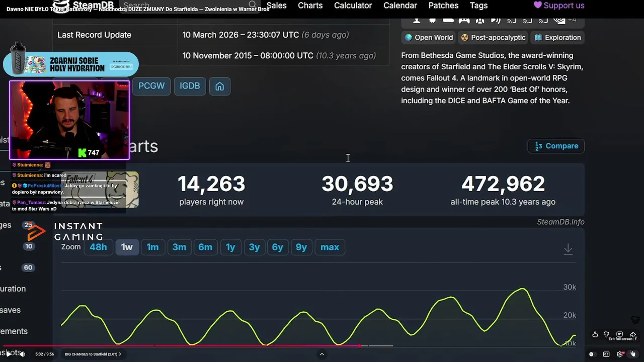Open video player settings gear
The width and height of the screenshot is (644, 362).
coord(620,354)
